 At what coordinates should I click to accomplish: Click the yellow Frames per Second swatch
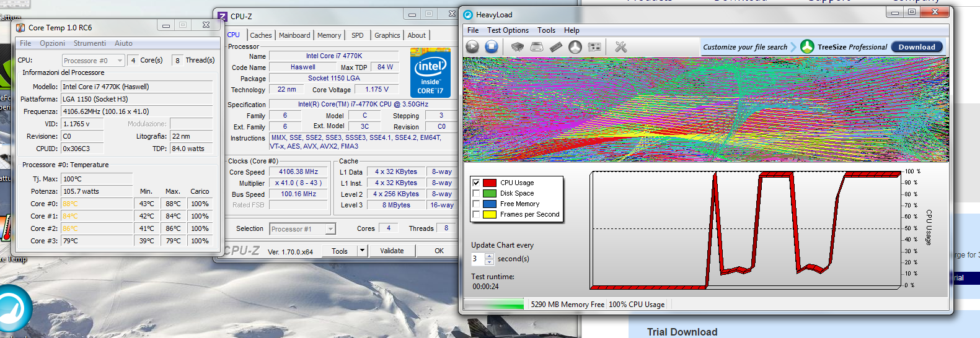click(490, 214)
